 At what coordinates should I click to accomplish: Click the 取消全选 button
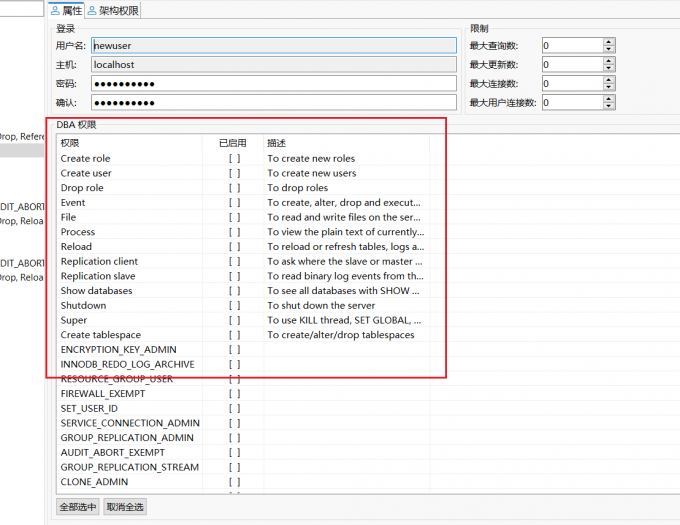[x=125, y=507]
